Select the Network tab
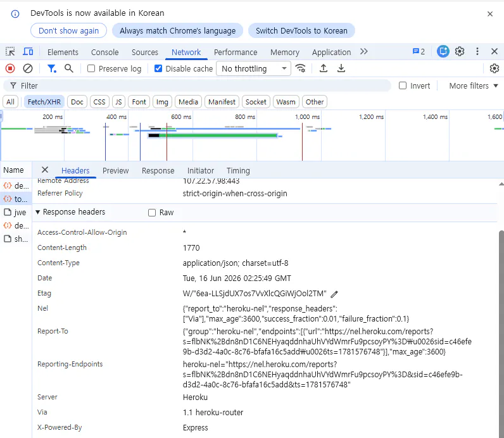This screenshot has height=438, width=504. tap(186, 52)
